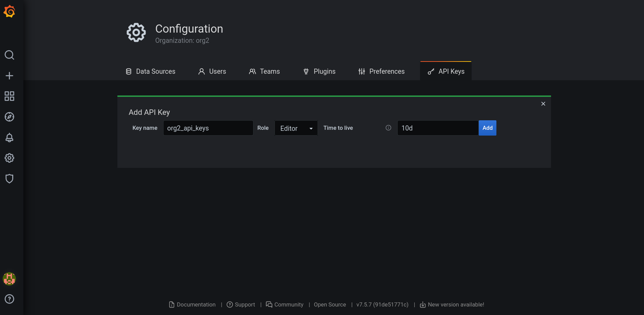Open the Search dashboards icon
Image resolution: width=644 pixels, height=315 pixels.
[x=10, y=55]
